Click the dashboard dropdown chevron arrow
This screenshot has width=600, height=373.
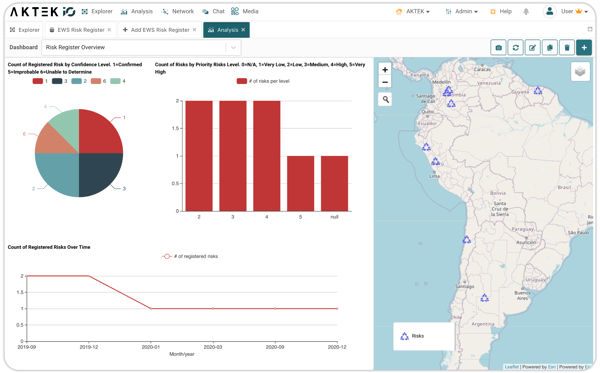(x=233, y=47)
